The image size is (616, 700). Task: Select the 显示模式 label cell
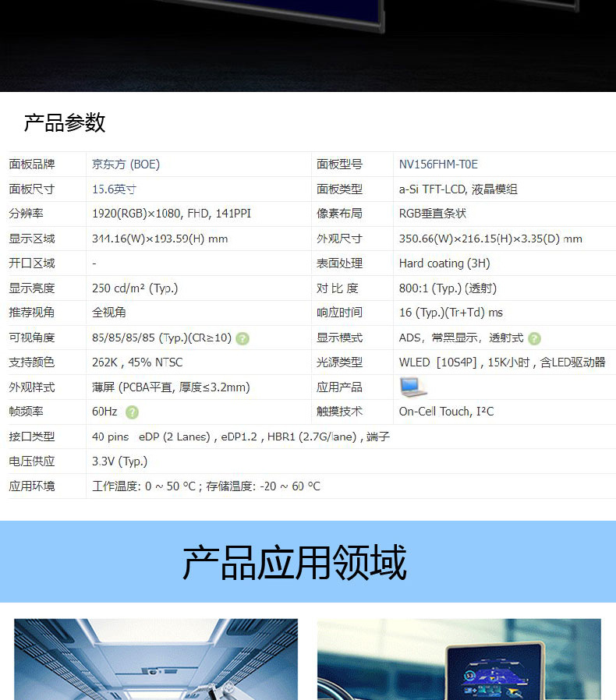tap(339, 338)
